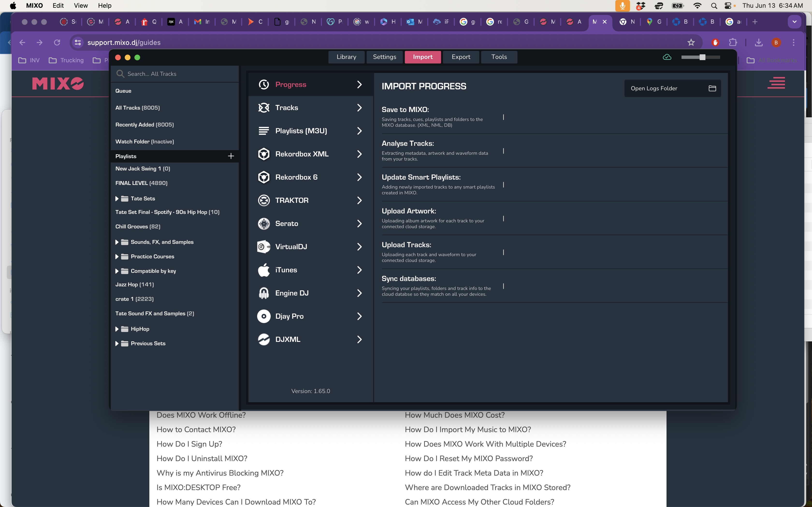The image size is (812, 507).
Task: Open the Tools tab
Action: coord(499,57)
